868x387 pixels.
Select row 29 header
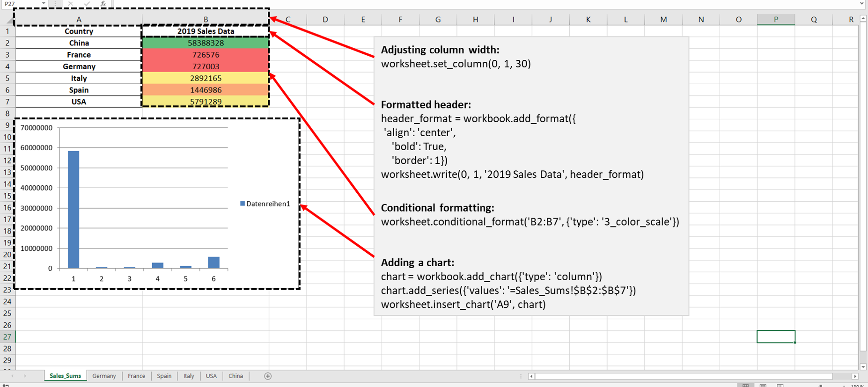(7, 360)
